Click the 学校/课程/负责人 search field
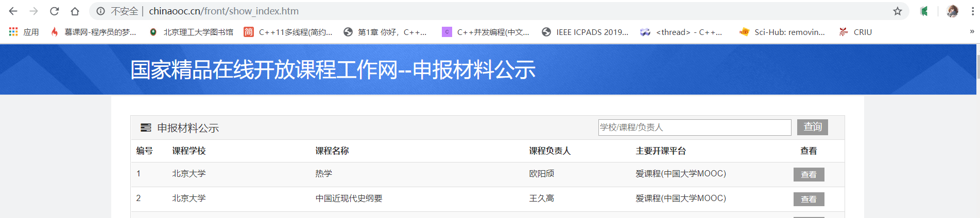 [x=695, y=127]
